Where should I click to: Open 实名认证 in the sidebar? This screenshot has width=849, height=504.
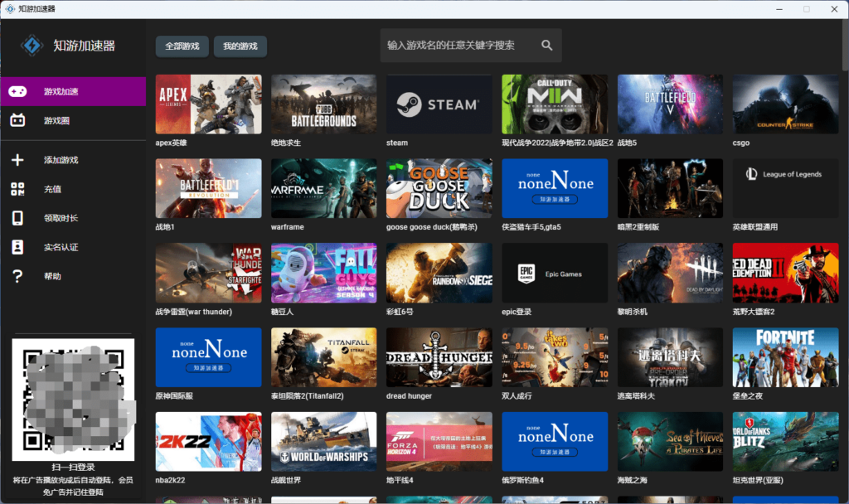(73, 247)
